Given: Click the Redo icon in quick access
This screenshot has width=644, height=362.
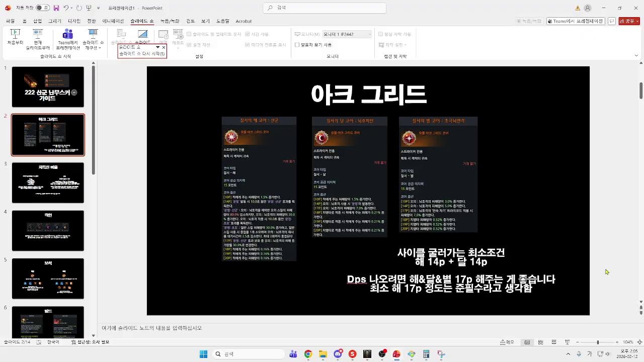Looking at the screenshot, I should tap(79, 8).
